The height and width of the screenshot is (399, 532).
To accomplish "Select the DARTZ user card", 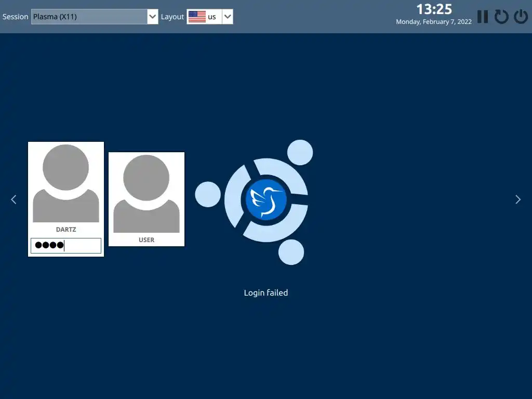I will 66,199.
